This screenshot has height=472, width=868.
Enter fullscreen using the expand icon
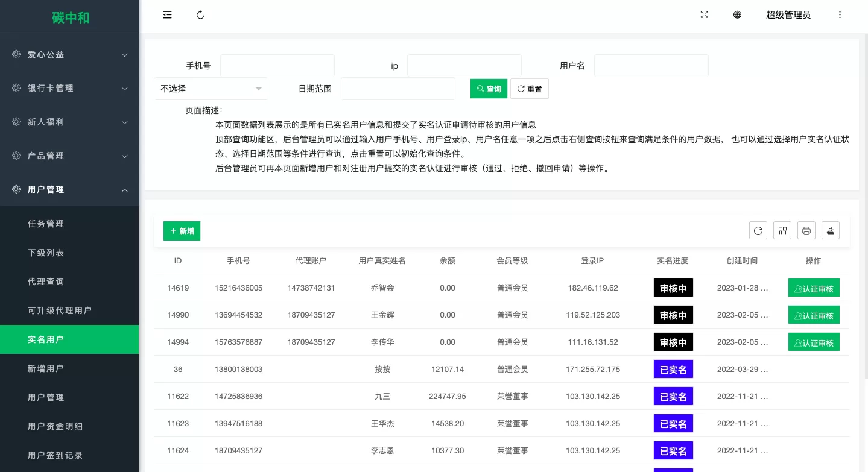(x=704, y=15)
